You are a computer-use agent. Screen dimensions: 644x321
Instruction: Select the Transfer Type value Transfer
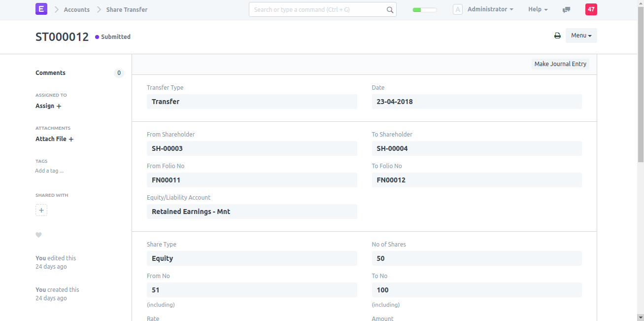point(252,102)
